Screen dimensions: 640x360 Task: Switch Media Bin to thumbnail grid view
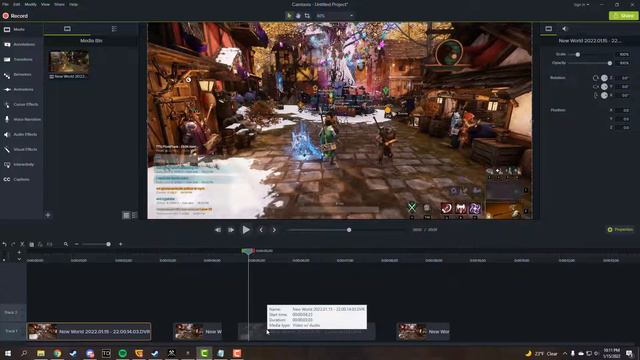point(126,215)
